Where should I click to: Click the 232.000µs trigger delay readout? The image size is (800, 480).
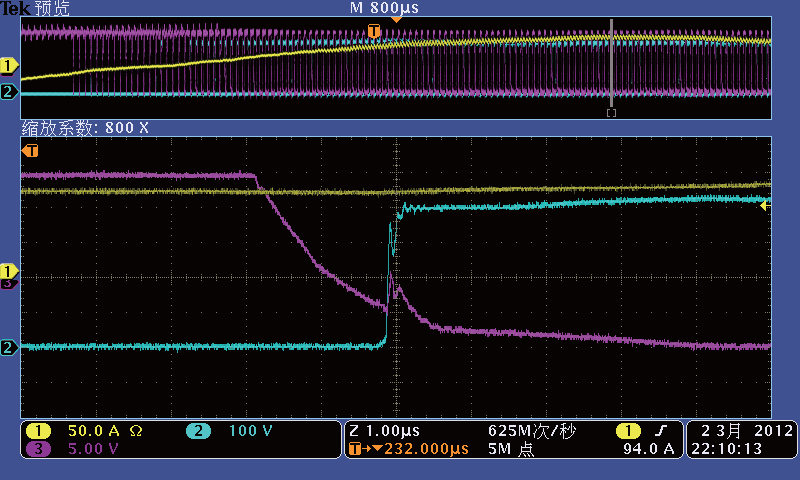426,449
